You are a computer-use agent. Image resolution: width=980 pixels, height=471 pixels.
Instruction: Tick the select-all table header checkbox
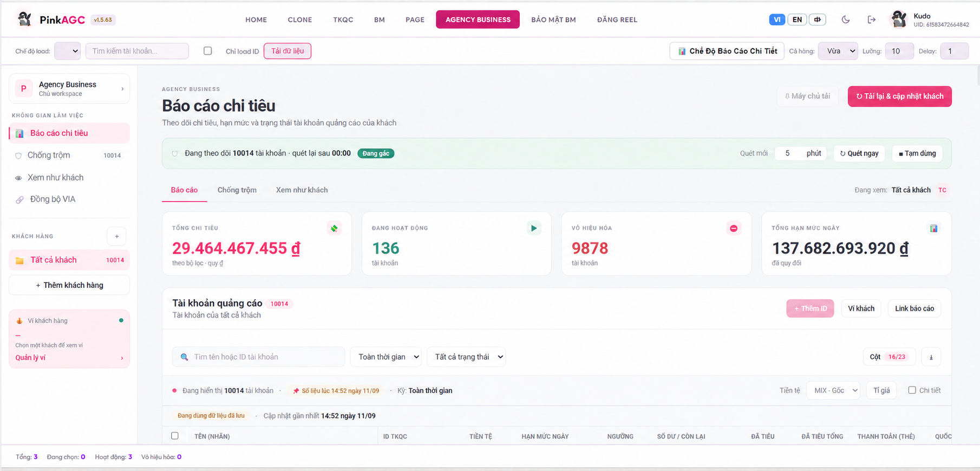pos(174,436)
